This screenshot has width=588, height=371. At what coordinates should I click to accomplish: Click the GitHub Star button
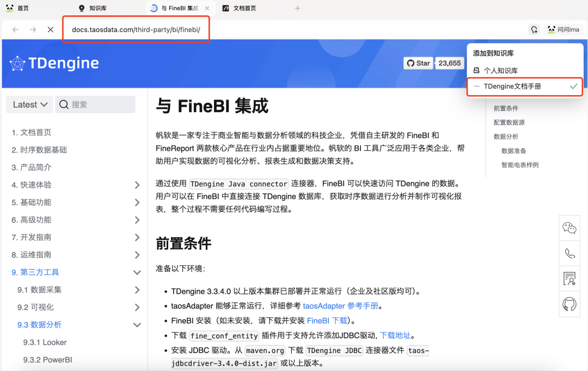click(418, 63)
